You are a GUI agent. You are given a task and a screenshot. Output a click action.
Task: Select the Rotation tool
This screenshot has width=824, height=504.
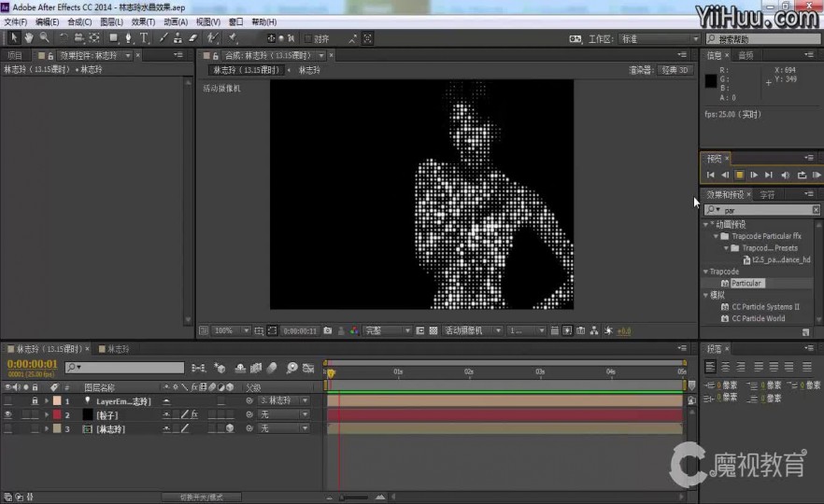coord(64,37)
